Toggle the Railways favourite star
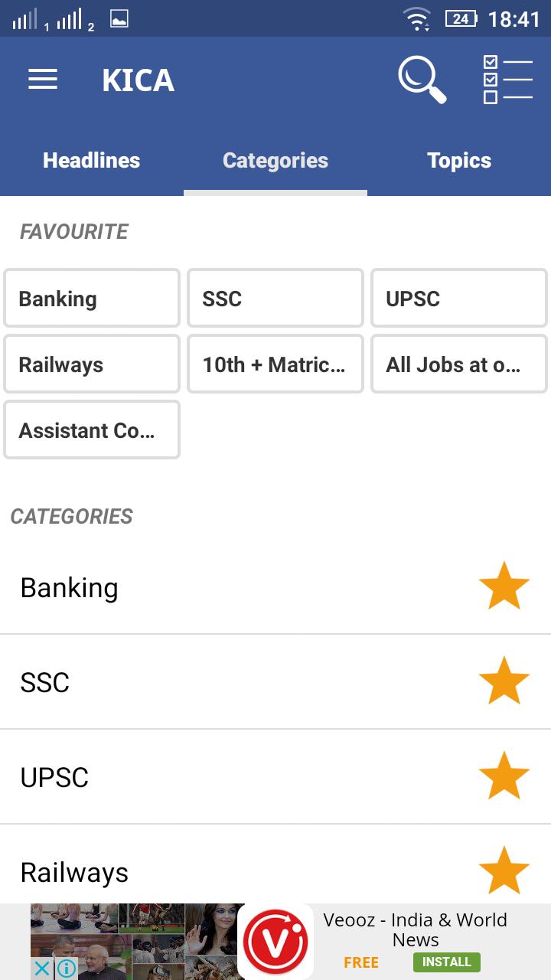The width and height of the screenshot is (551, 980). click(x=504, y=871)
